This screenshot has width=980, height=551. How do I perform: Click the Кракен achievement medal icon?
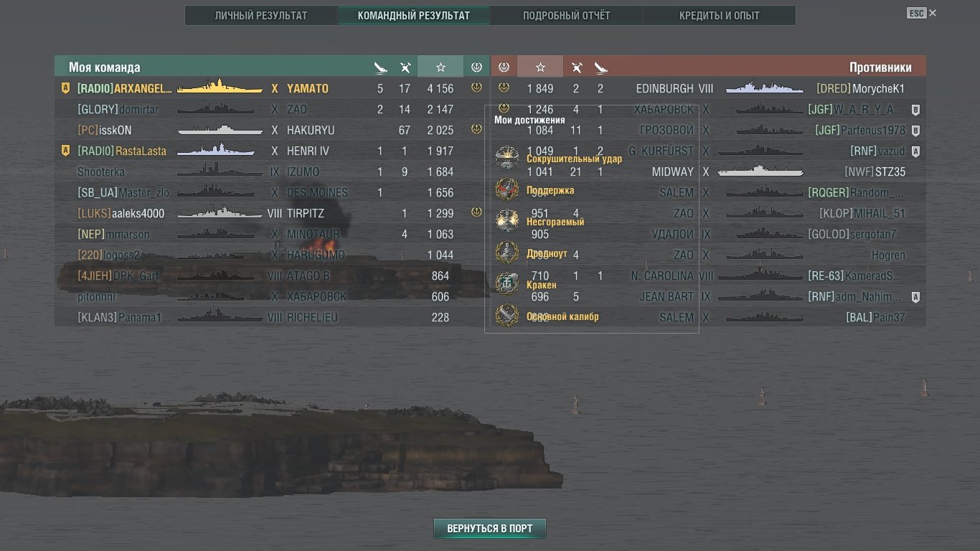tap(507, 283)
